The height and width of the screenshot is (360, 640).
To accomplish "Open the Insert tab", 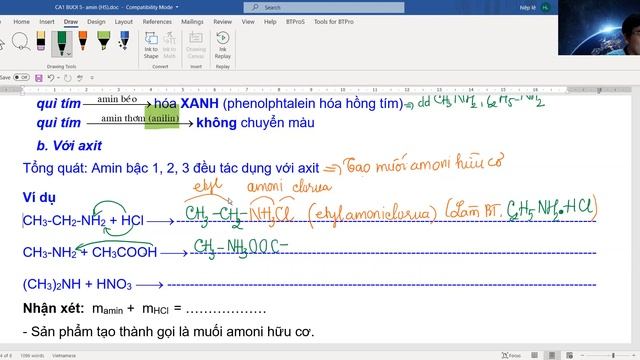I will click(47, 22).
